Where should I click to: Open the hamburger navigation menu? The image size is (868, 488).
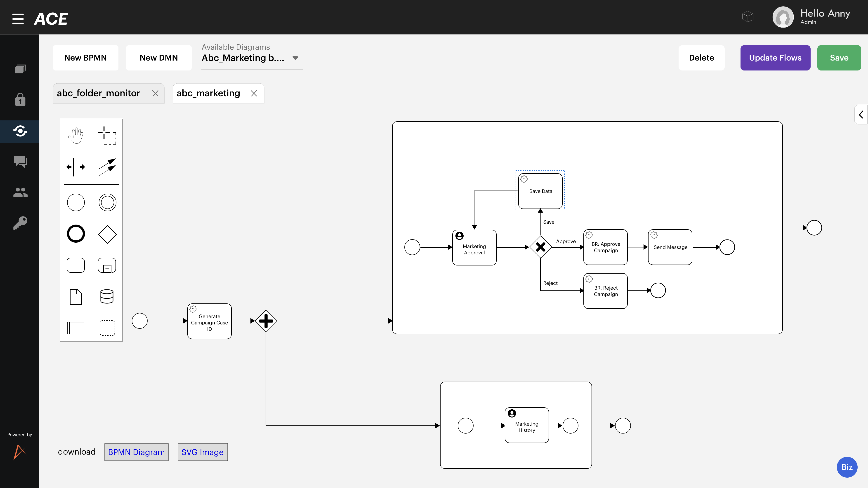point(18,19)
